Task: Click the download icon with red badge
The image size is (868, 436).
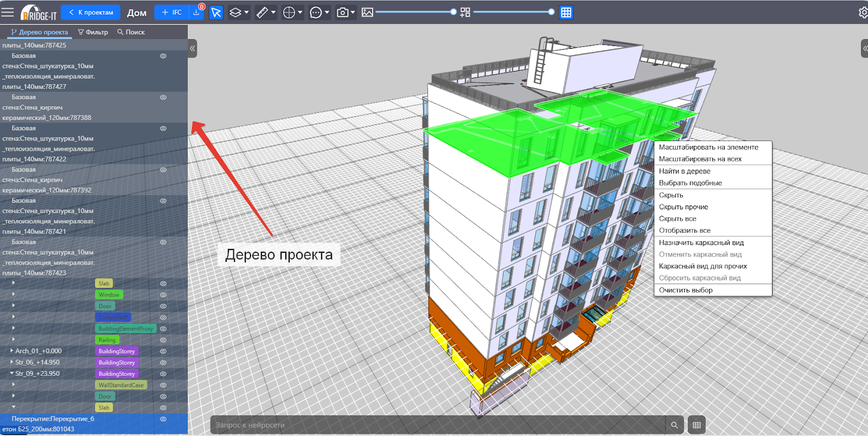Action: click(196, 12)
